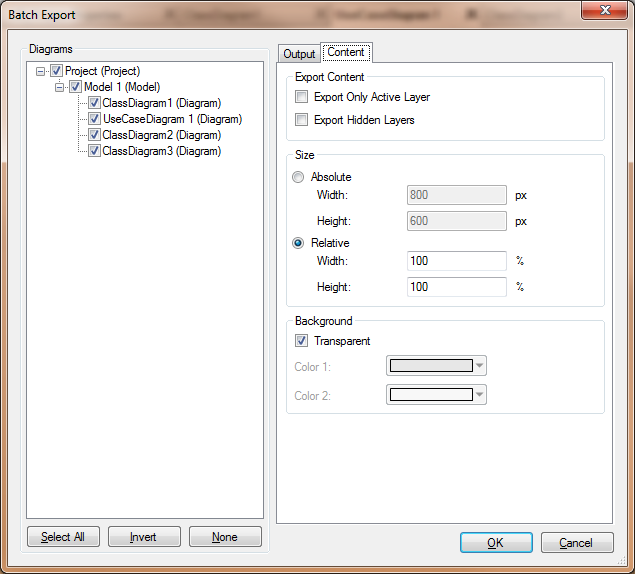
Task: Select ClassDiagram2 (Diagram) tree row
Action: coord(162,134)
